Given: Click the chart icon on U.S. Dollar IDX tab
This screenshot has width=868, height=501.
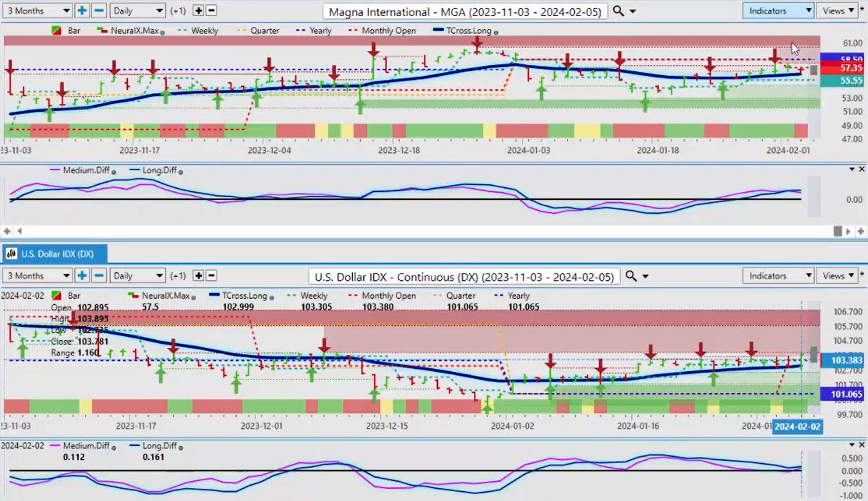Looking at the screenshot, I should click(10, 253).
